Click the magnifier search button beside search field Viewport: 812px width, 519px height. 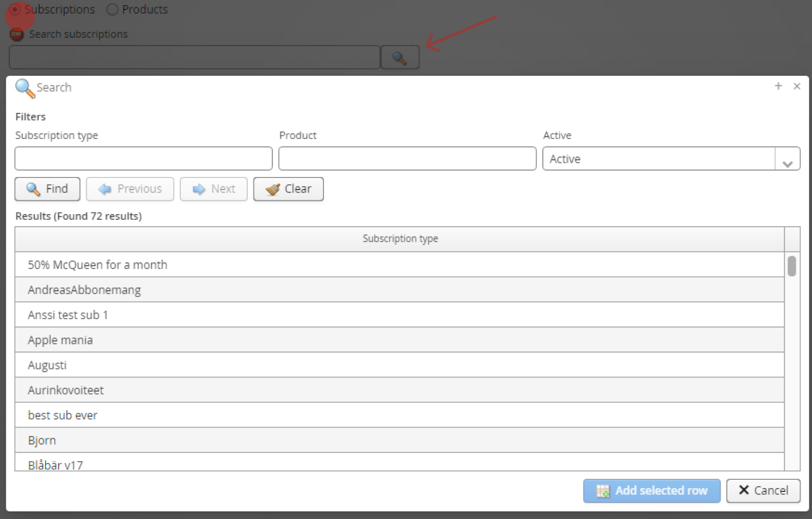point(400,57)
